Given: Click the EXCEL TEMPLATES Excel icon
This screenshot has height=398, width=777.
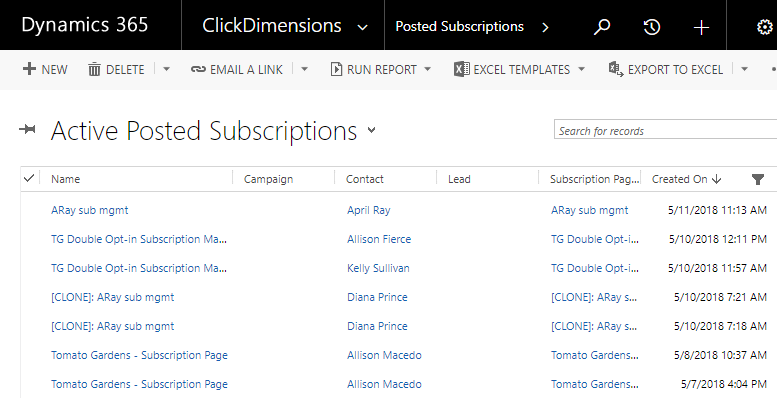Looking at the screenshot, I should [462, 69].
